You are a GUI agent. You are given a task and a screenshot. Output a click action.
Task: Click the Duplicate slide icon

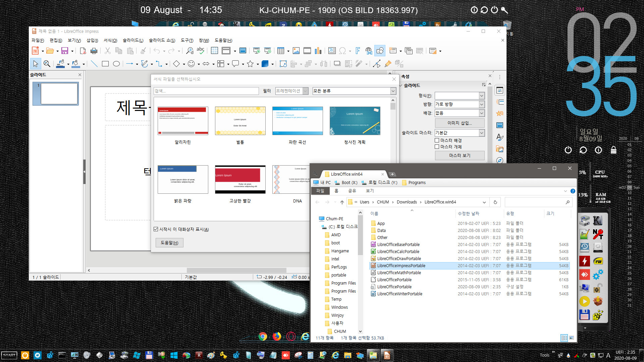(409, 51)
